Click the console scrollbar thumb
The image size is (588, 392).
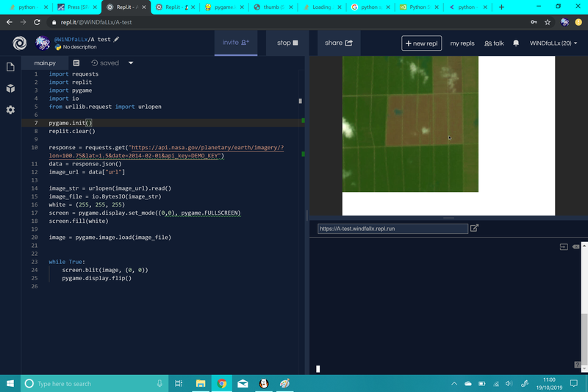(584, 338)
